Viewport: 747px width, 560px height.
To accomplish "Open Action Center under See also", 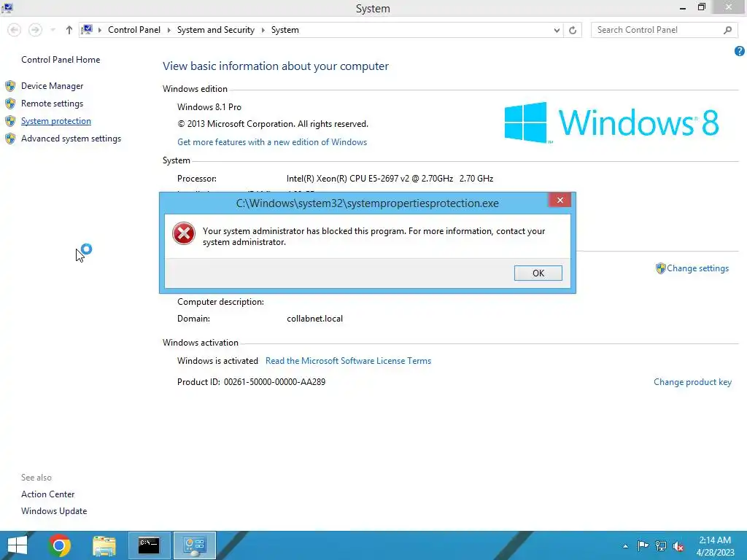I will (x=47, y=494).
